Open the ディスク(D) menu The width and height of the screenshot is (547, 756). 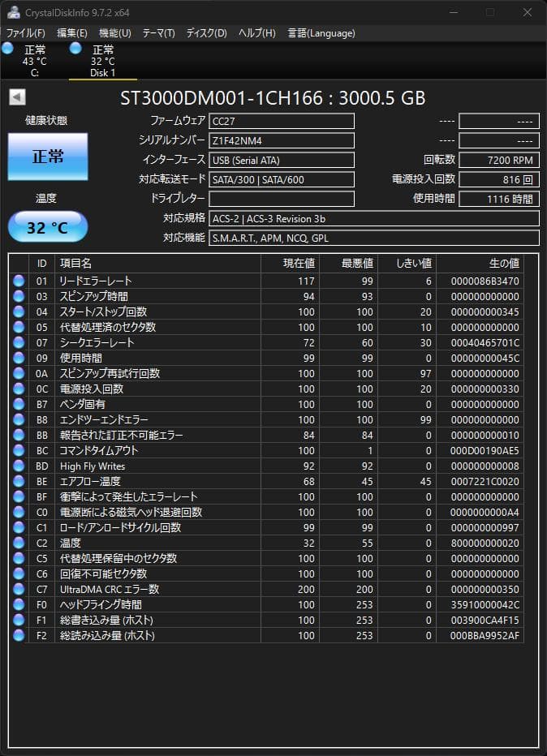[x=206, y=32]
